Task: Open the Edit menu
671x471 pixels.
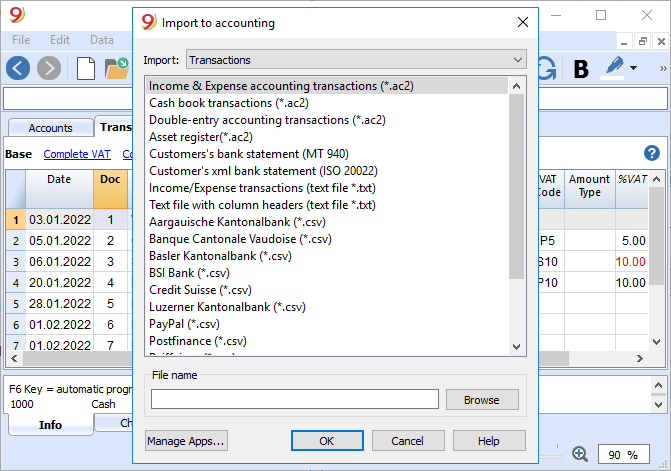Action: tap(59, 40)
